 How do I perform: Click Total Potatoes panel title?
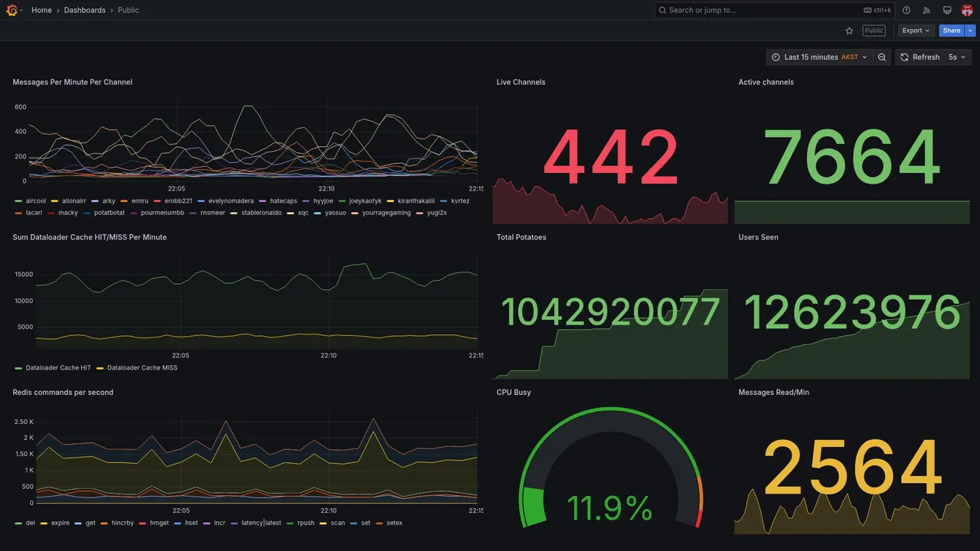pyautogui.click(x=521, y=237)
